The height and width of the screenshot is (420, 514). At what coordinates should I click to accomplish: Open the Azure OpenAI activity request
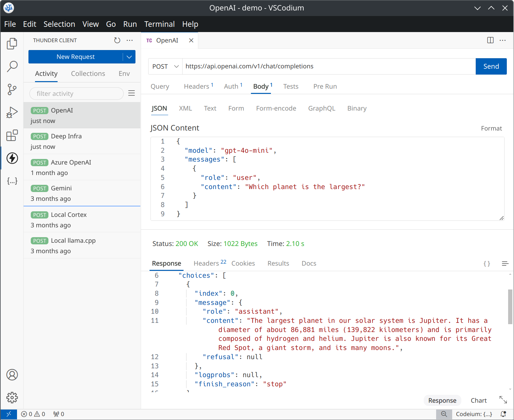click(x=82, y=167)
